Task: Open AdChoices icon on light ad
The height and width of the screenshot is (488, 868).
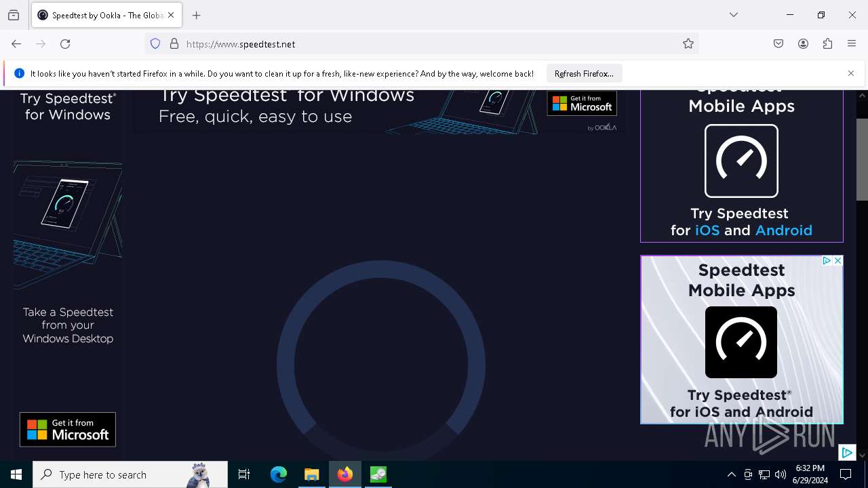Action: click(827, 261)
